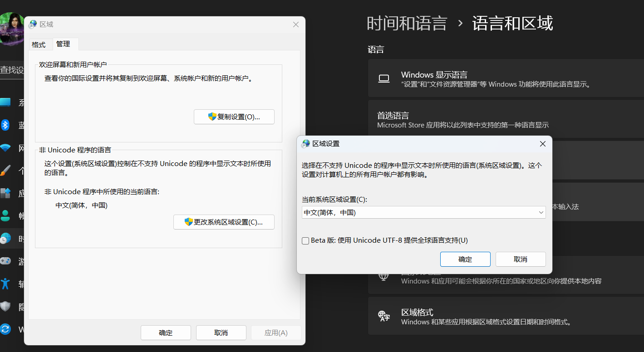Click the 区域格式 language icon
Screen dimensions: 644x352
[x=384, y=316]
